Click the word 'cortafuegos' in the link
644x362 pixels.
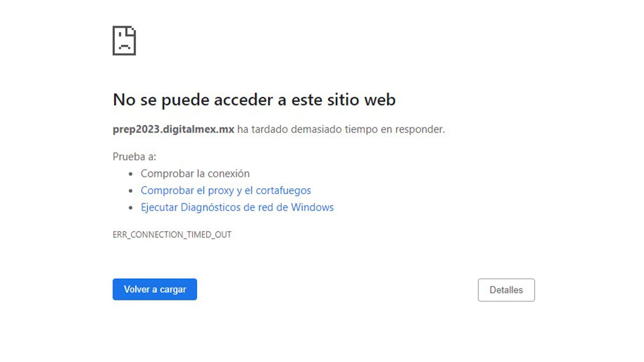point(283,190)
